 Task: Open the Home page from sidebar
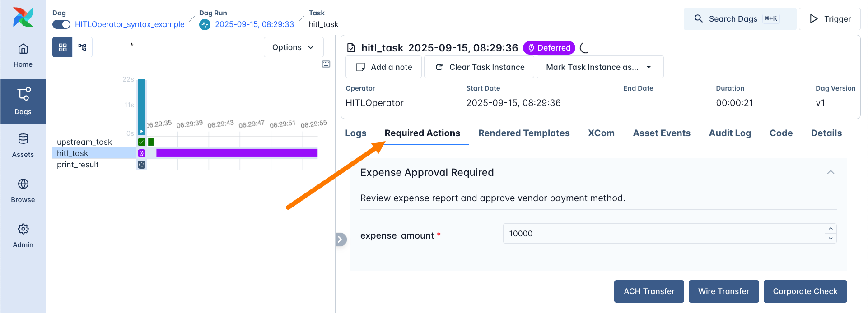click(x=23, y=55)
